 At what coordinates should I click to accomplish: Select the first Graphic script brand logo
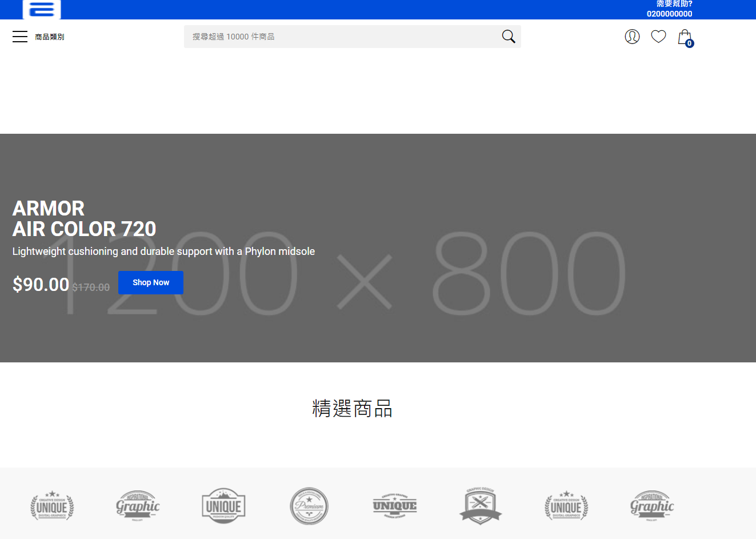[x=138, y=506]
